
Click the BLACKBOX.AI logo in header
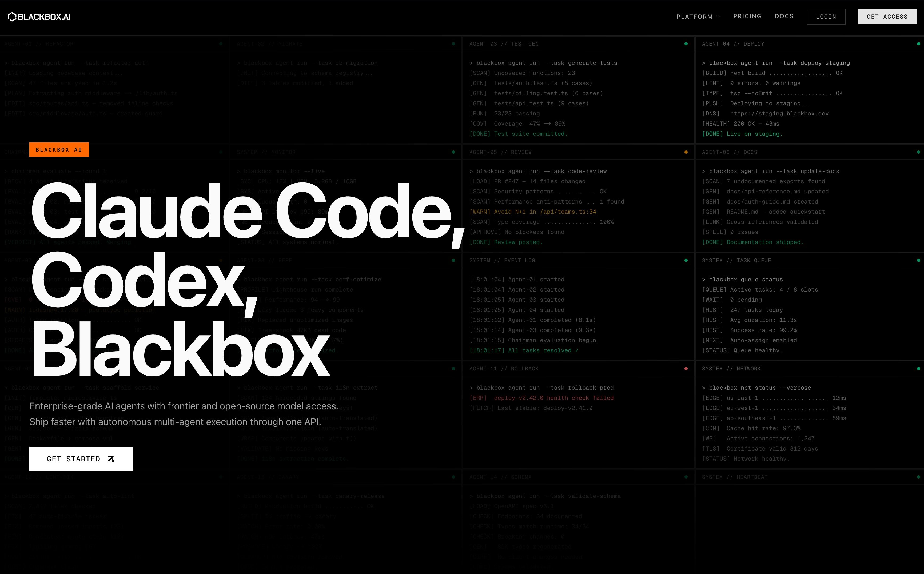pyautogui.click(x=39, y=17)
